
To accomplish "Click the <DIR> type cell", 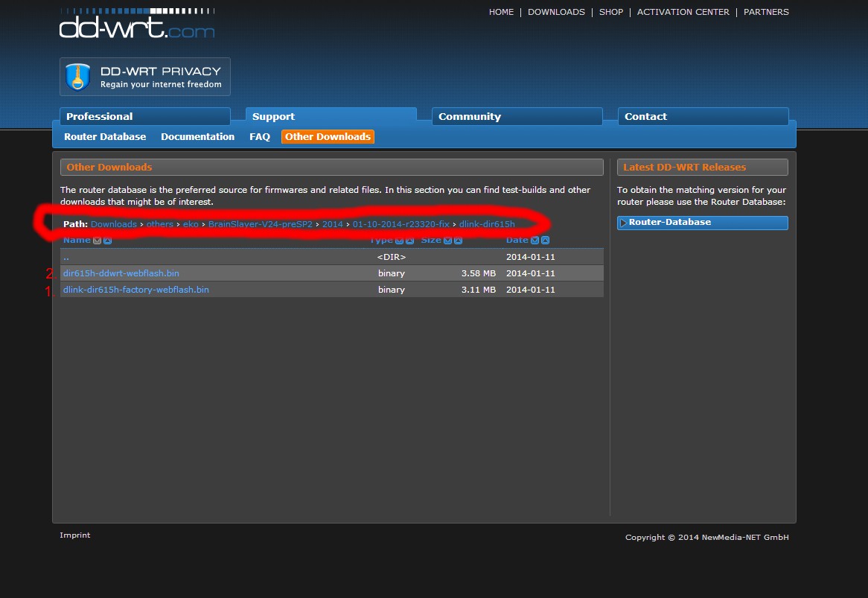I will pyautogui.click(x=392, y=257).
